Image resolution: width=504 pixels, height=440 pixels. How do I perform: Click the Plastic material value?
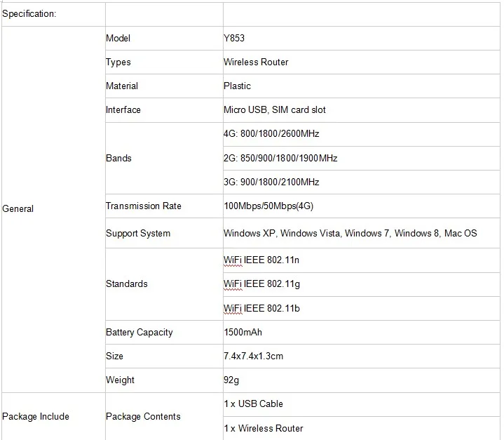(x=237, y=86)
